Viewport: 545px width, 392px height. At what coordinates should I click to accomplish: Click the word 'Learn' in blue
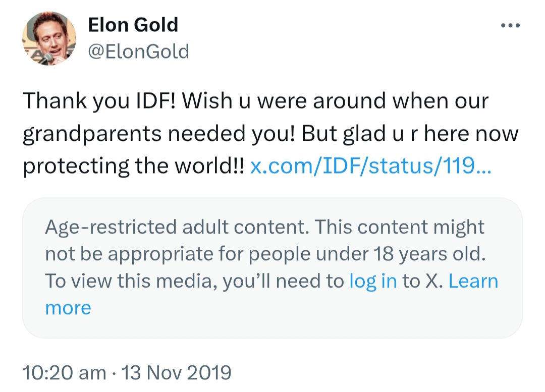point(473,281)
